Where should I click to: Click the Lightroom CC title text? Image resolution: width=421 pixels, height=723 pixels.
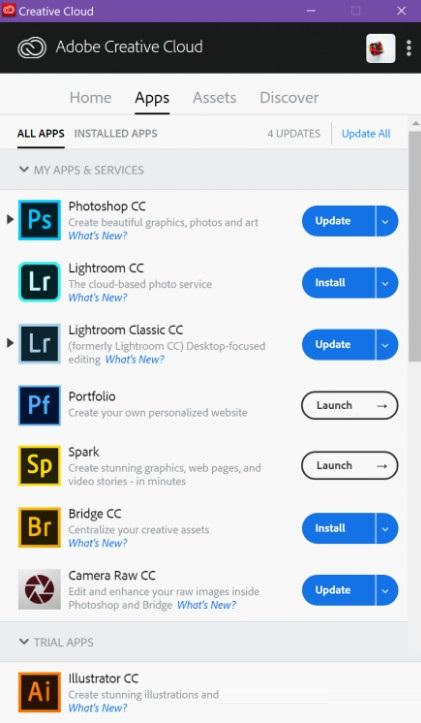pos(106,268)
